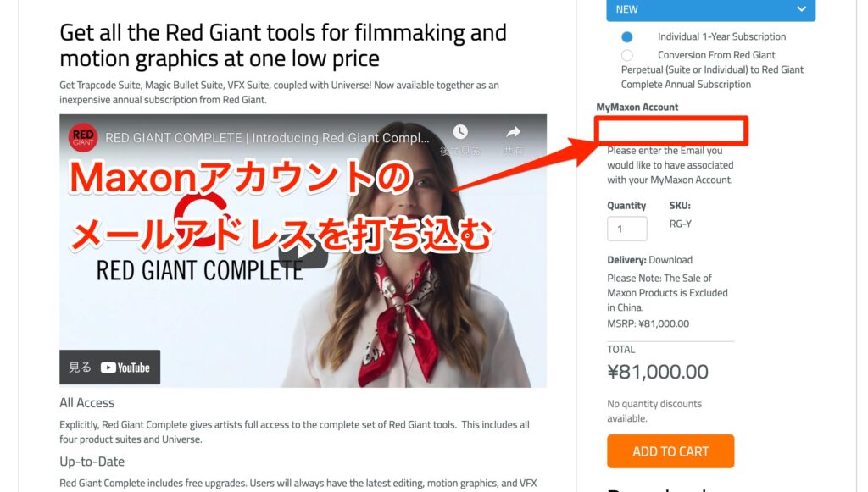Select Individual 1-Year Subscription radio button
The width and height of the screenshot is (868, 492).
pyautogui.click(x=627, y=37)
